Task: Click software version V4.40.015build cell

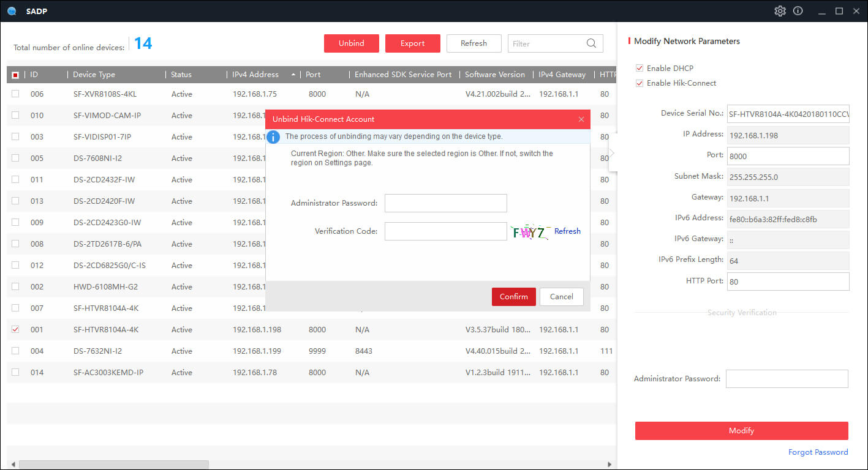Action: coord(498,351)
